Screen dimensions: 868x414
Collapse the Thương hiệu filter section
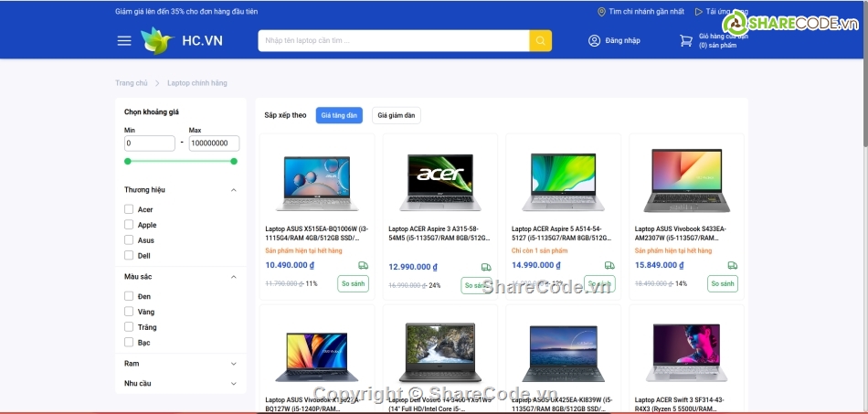click(x=233, y=190)
